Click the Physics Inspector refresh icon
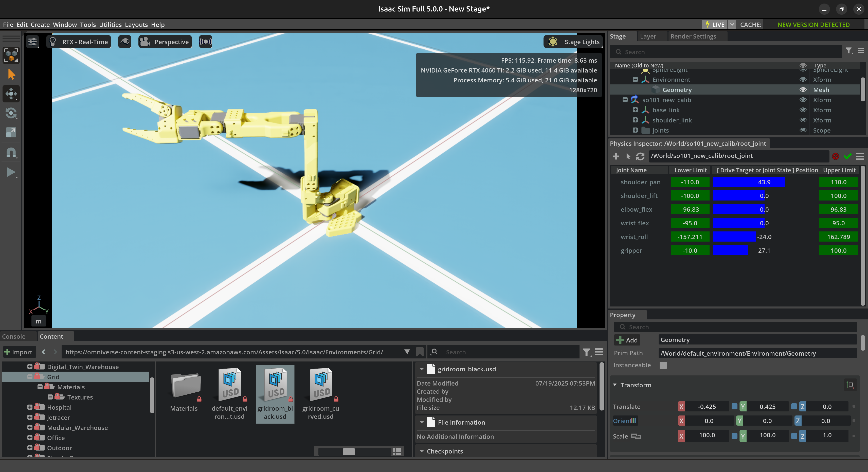The height and width of the screenshot is (472, 868). (x=640, y=156)
